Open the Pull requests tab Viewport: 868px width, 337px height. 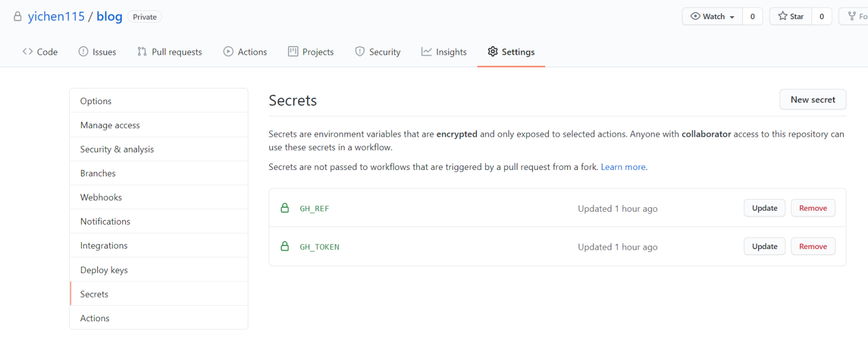click(x=169, y=52)
